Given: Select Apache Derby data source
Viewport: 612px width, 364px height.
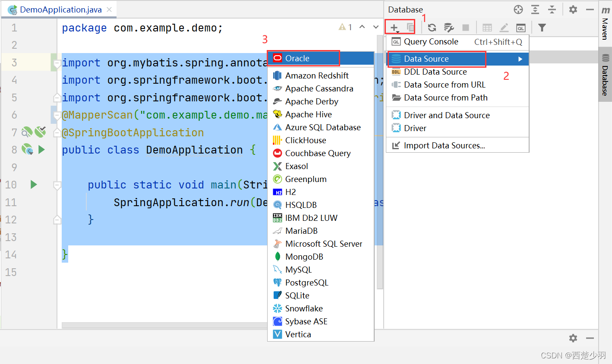Looking at the screenshot, I should tap(321, 101).
